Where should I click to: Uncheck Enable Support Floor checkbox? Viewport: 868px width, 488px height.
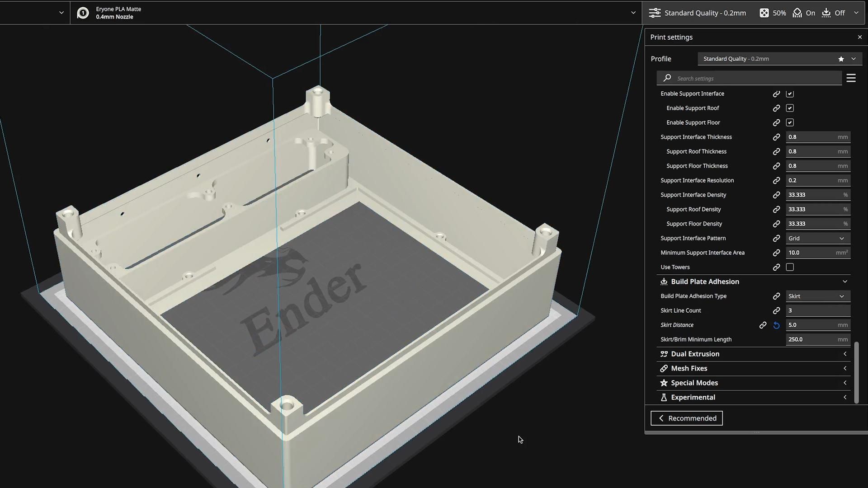click(x=790, y=122)
